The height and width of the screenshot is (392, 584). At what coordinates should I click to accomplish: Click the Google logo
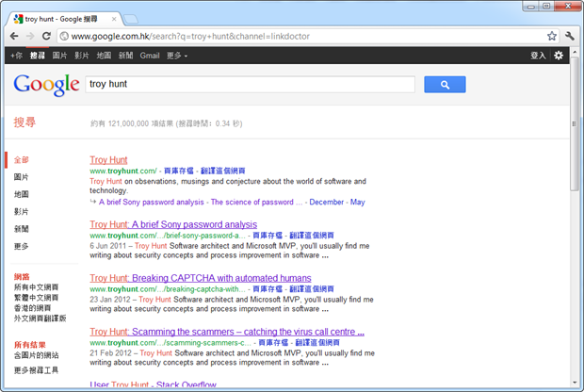point(46,85)
